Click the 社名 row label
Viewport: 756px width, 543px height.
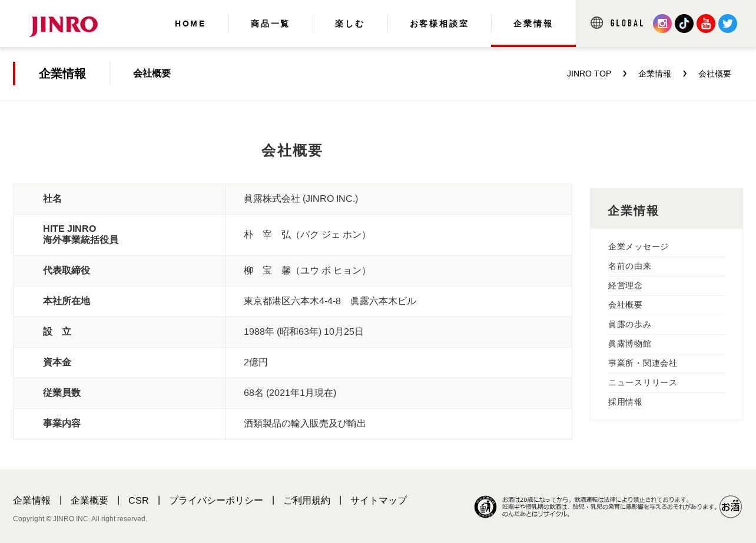tap(52, 199)
